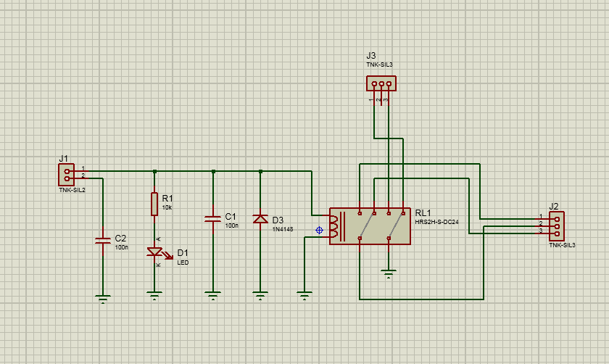Select the D3 1N4148 diode symbol
Image resolution: width=609 pixels, height=364 pixels.
click(260, 219)
